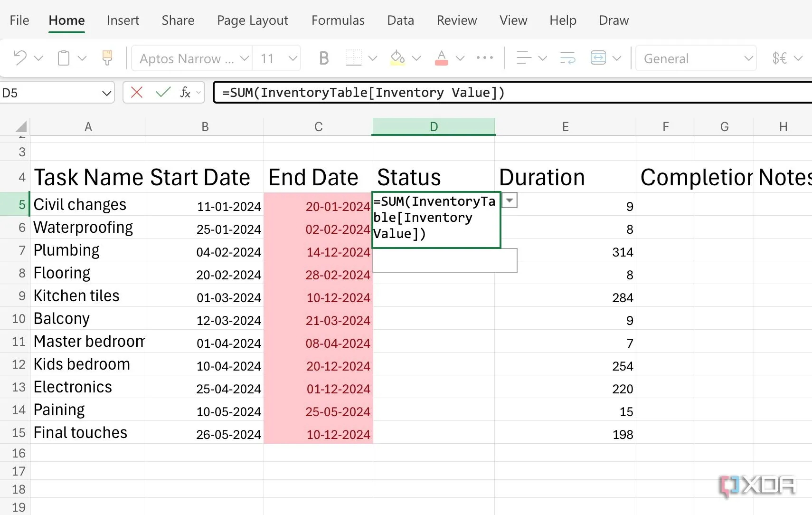The height and width of the screenshot is (515, 812).
Task: Click the Civil changes cell
Action: pos(88,204)
